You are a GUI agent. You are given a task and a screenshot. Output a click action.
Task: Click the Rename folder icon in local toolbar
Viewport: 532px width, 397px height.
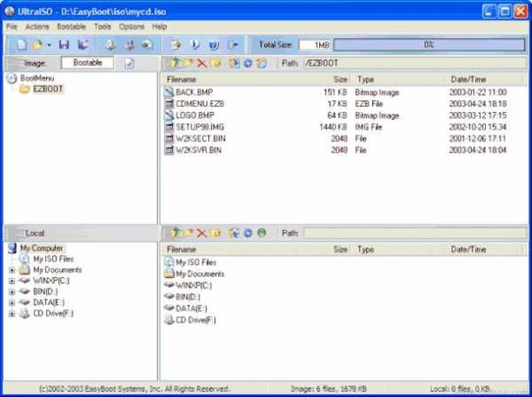coord(216,233)
